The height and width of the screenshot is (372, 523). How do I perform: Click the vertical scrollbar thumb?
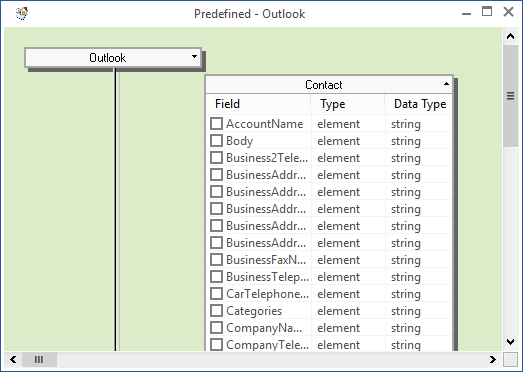pyautogui.click(x=510, y=96)
